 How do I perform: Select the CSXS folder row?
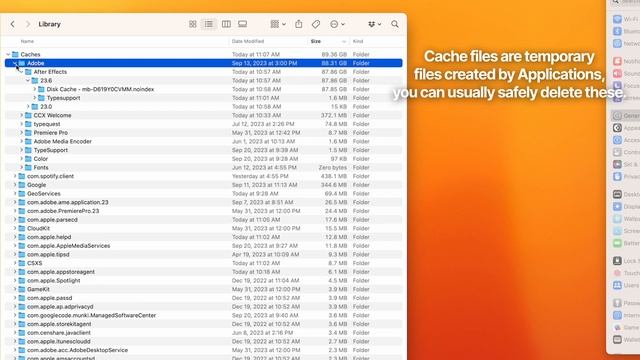click(203, 263)
